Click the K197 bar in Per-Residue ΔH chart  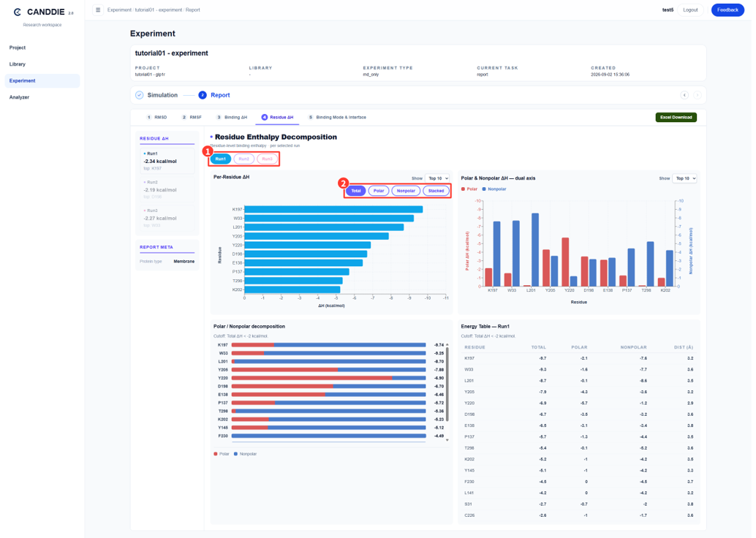[333, 209]
